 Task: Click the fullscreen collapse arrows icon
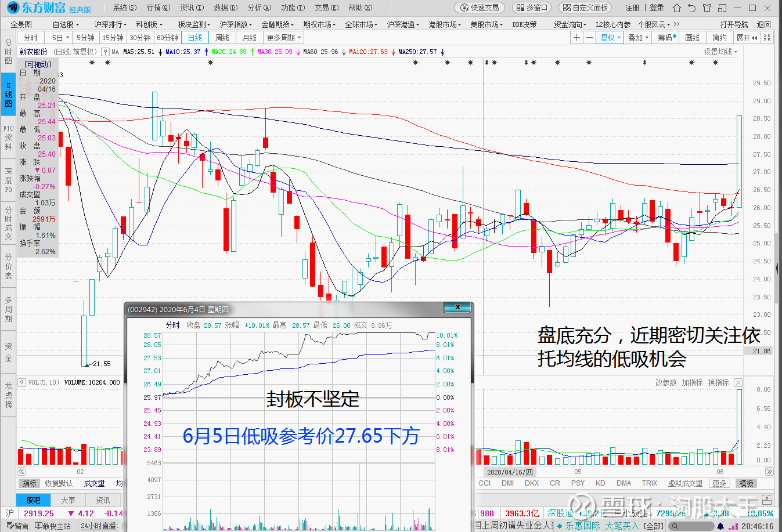(x=767, y=38)
